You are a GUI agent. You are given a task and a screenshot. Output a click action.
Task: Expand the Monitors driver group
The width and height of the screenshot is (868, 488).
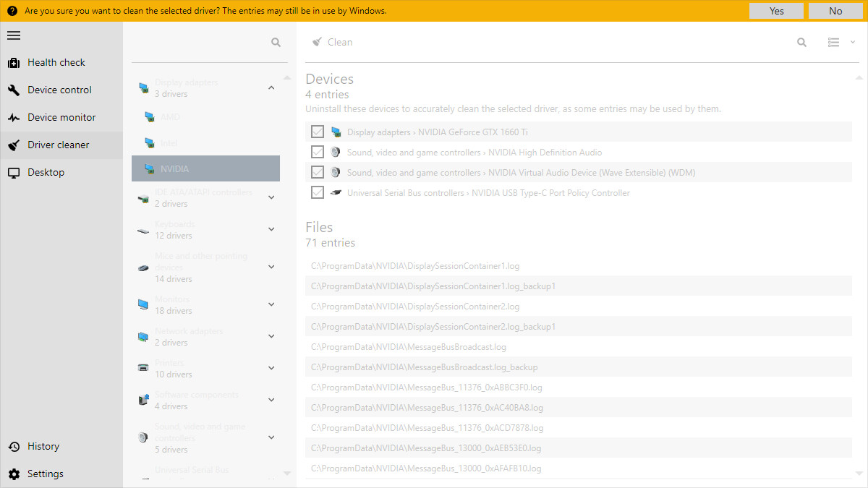tap(271, 305)
